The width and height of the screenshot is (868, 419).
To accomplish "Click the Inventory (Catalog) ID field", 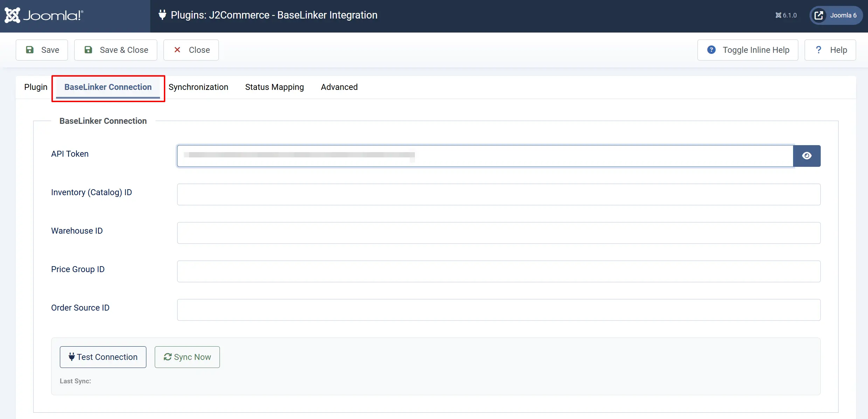I will tap(499, 194).
